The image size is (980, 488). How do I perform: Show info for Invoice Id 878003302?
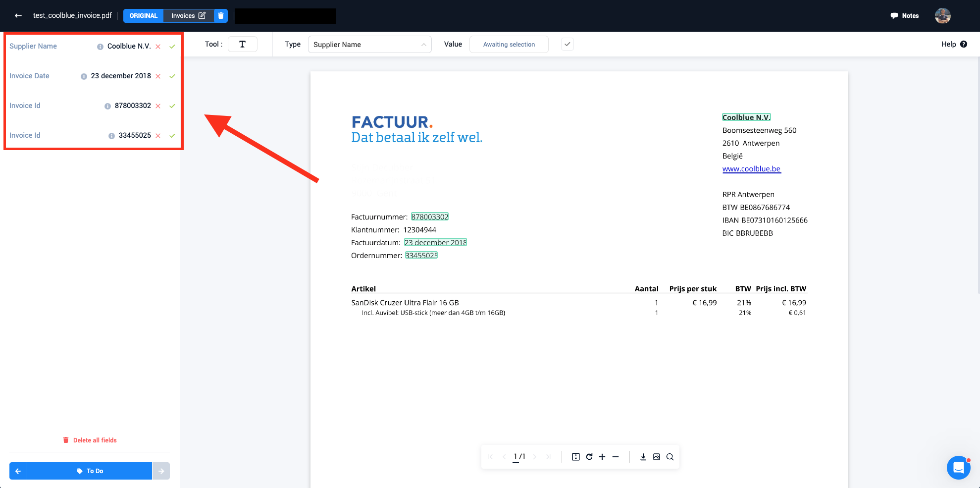click(x=107, y=106)
